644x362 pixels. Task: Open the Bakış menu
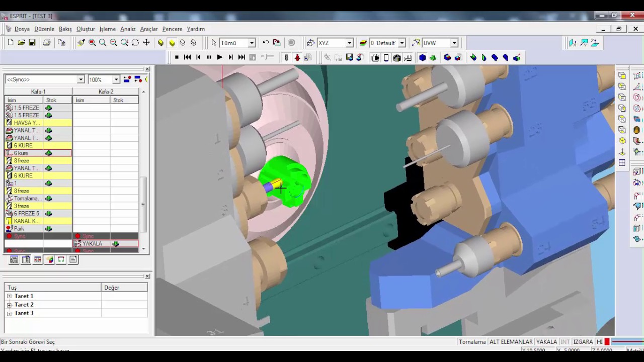point(65,29)
